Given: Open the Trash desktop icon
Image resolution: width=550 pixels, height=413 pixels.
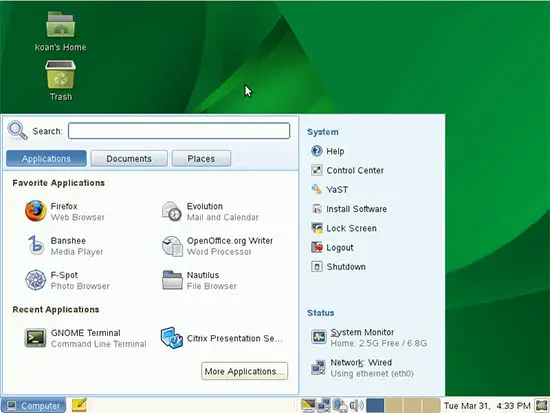Looking at the screenshot, I should [60, 81].
